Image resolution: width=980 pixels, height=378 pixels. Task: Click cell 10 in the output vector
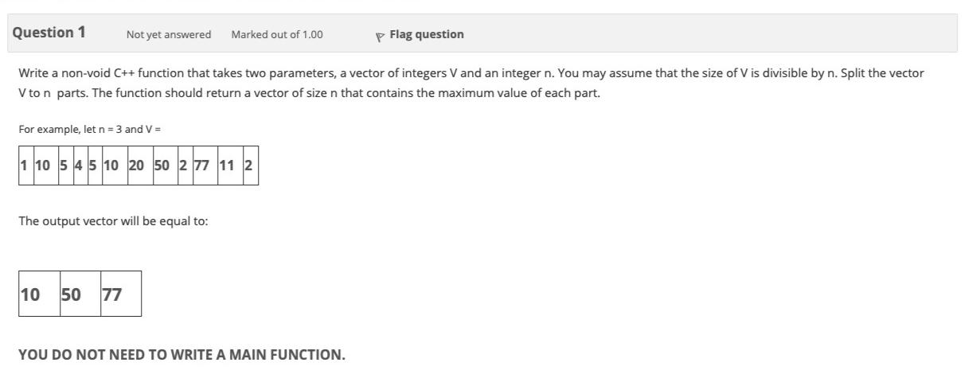pos(39,294)
